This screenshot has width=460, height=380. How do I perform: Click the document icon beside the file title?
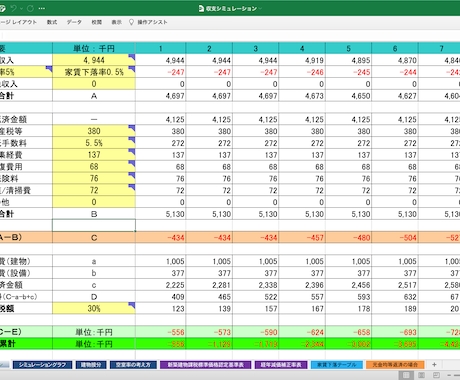coord(201,8)
